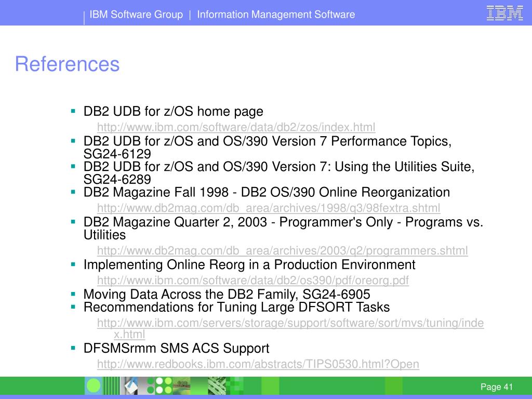Click the 'SG24-6129' reference text
Image resolution: width=532 pixels, height=399 pixels.
tap(117, 154)
